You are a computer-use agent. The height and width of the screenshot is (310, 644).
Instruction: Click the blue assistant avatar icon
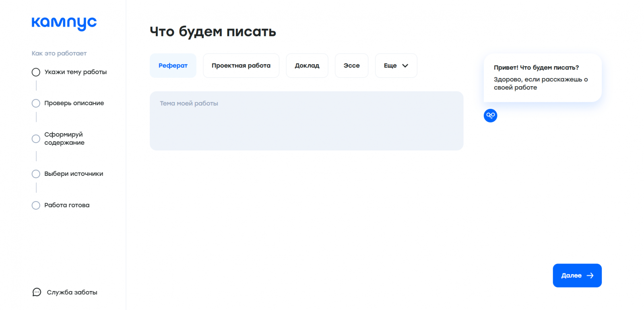point(490,116)
